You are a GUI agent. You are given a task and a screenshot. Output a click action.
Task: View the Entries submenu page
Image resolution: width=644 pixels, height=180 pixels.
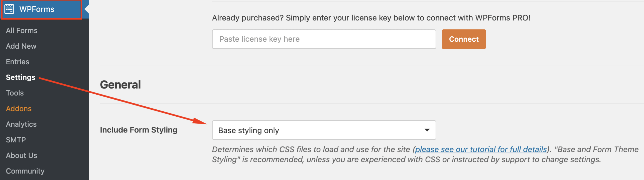pos(17,62)
